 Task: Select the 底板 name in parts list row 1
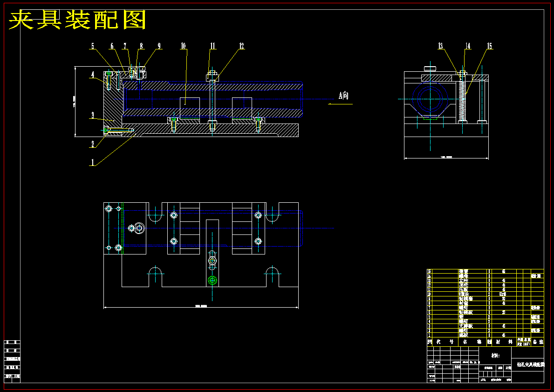(464, 335)
